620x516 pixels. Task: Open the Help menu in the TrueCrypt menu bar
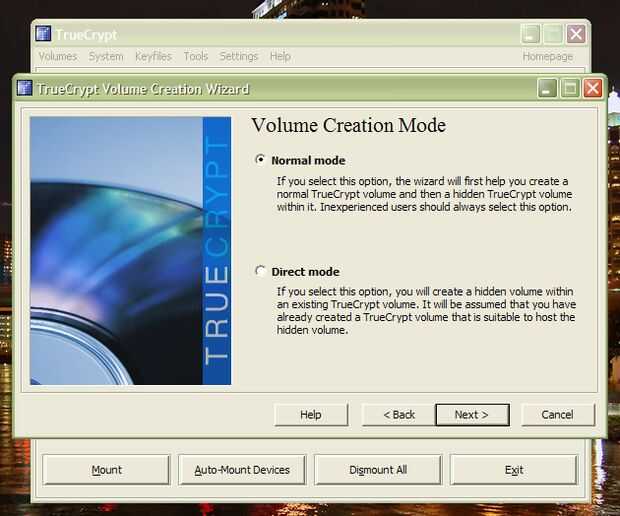(280, 57)
